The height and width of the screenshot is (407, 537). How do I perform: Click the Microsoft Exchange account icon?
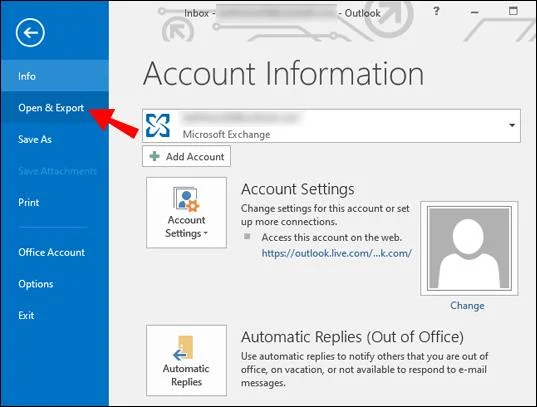pyautogui.click(x=158, y=125)
